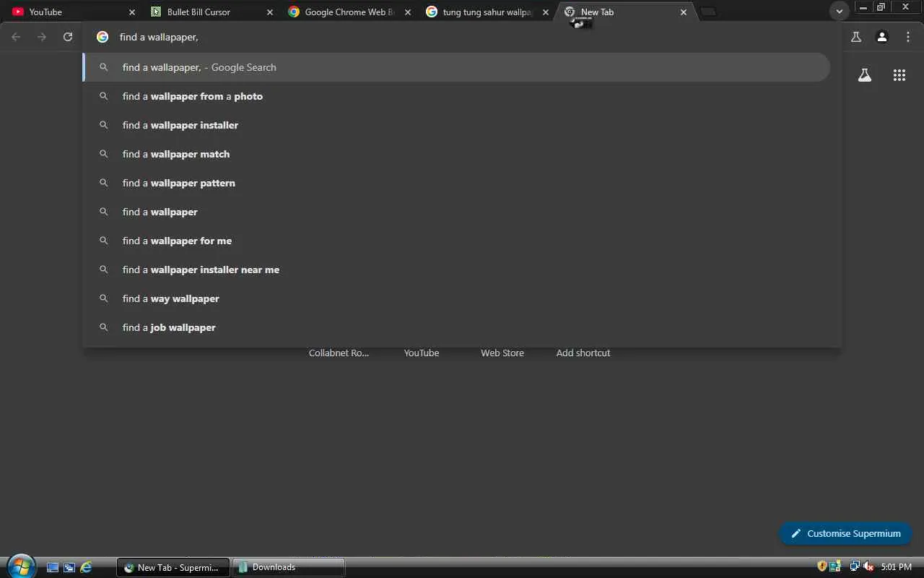Choose suggestion 'find a wallpaper from a photo'
The image size is (924, 578).
coord(456,96)
